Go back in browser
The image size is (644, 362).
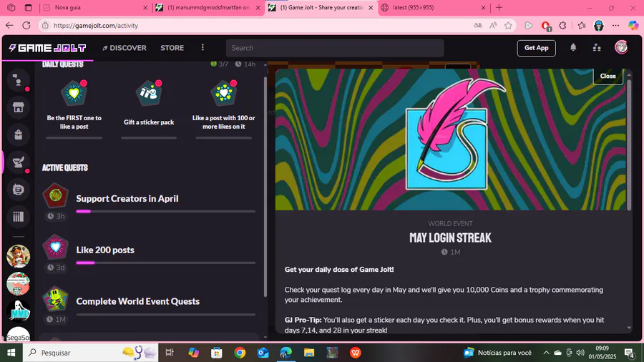tap(9, 26)
